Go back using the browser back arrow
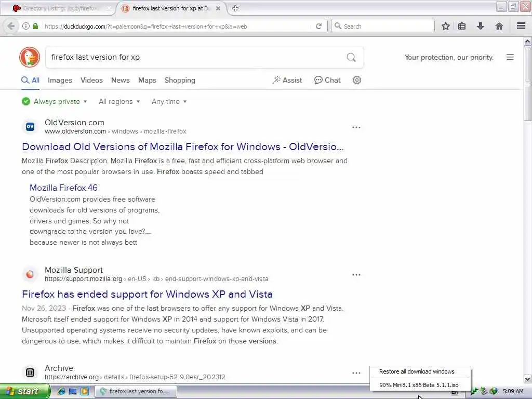 coord(10,26)
